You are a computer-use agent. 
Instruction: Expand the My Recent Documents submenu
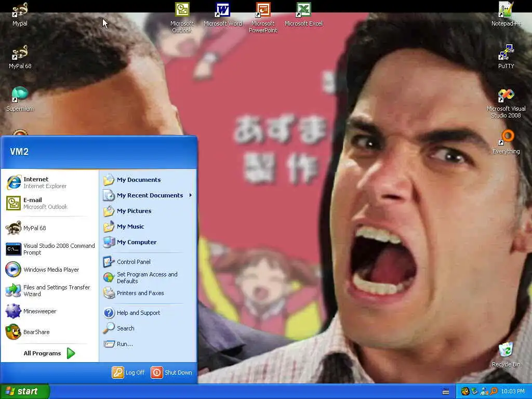point(148,195)
